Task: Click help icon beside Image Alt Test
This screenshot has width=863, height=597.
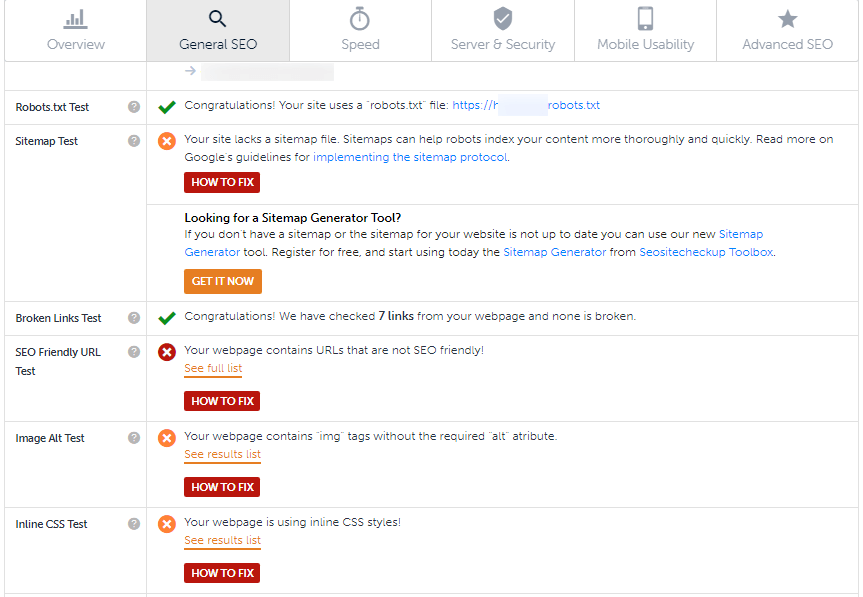Action: 134,438
